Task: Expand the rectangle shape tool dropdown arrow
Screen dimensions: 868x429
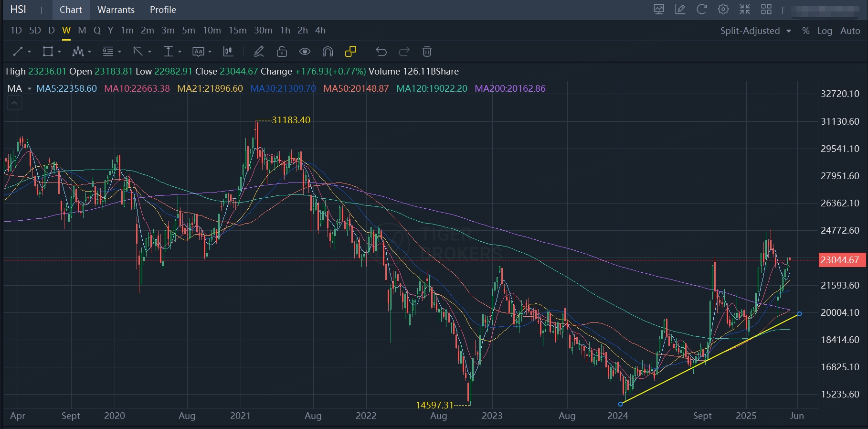Action: point(59,52)
